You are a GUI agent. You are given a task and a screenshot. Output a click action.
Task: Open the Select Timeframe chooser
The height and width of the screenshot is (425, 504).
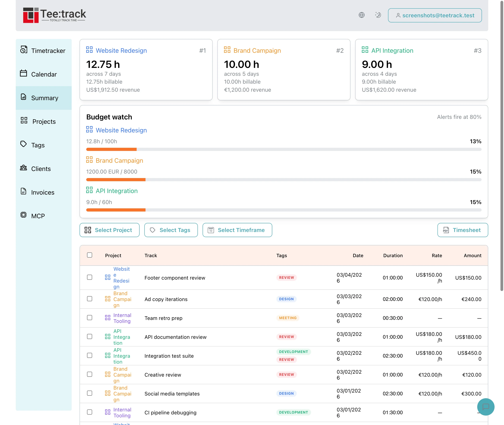pos(237,230)
